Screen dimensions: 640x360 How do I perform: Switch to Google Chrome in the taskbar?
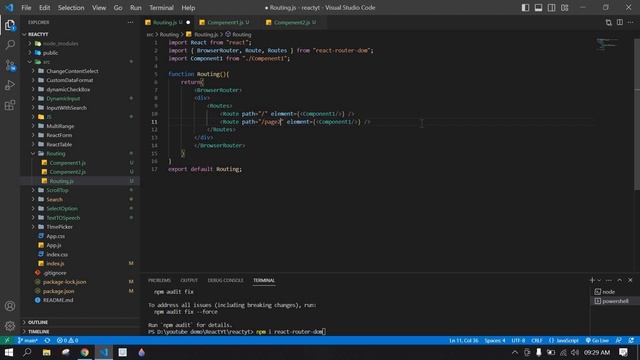pos(84,352)
